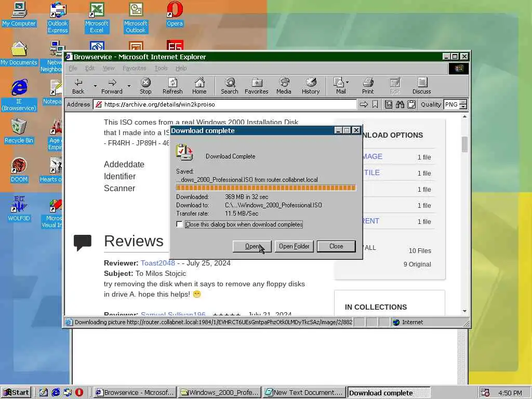532x399 pixels.
Task: Click the Forward toolbar icon
Action: pos(112,86)
